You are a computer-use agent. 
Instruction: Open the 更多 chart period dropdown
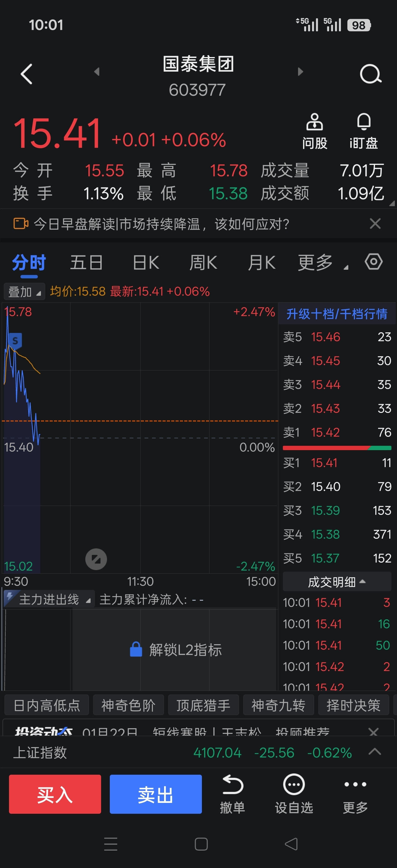tap(323, 263)
